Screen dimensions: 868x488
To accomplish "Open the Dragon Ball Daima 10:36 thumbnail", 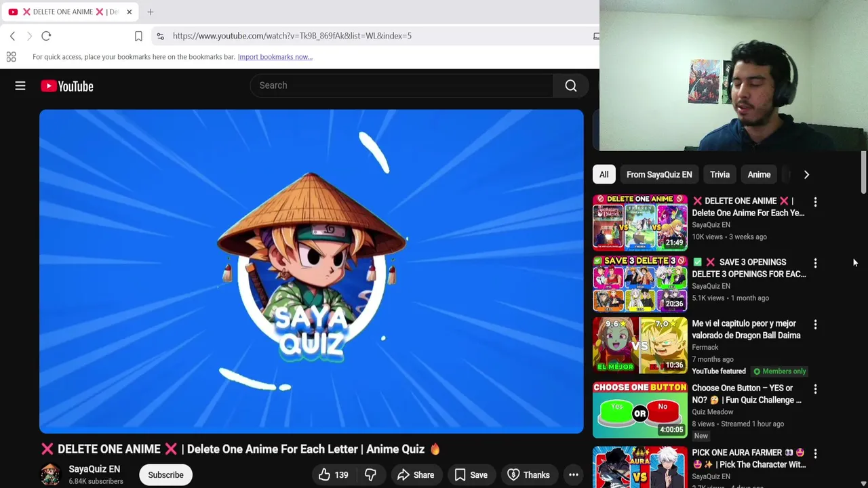I will (640, 345).
